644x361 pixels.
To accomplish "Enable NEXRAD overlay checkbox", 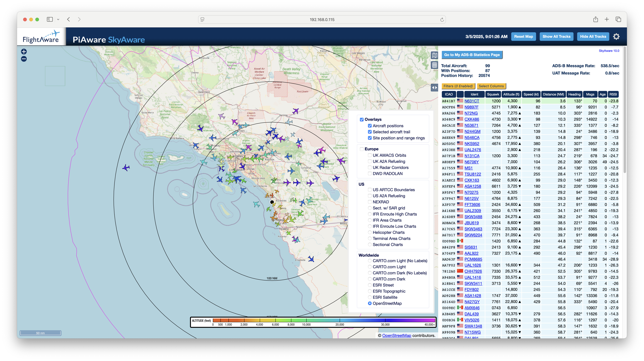I will 370,202.
